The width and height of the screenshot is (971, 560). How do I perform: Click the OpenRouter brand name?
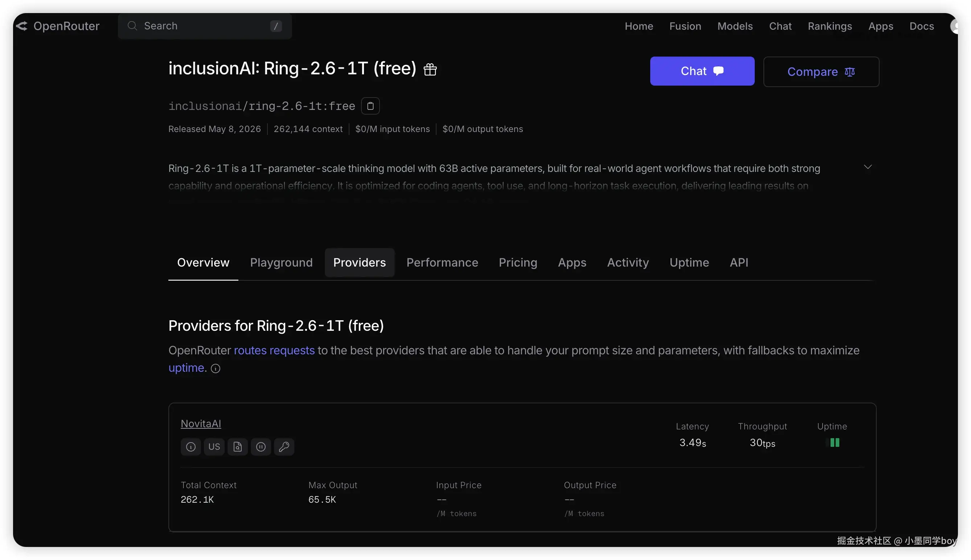tap(66, 26)
